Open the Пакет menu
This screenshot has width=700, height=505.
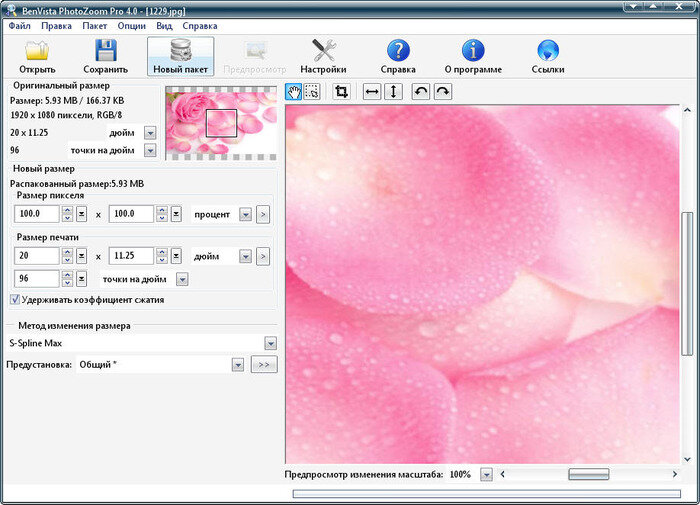(95, 25)
